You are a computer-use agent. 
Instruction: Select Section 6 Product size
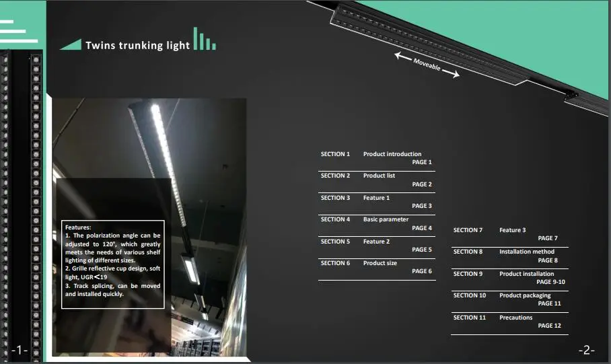tap(380, 263)
